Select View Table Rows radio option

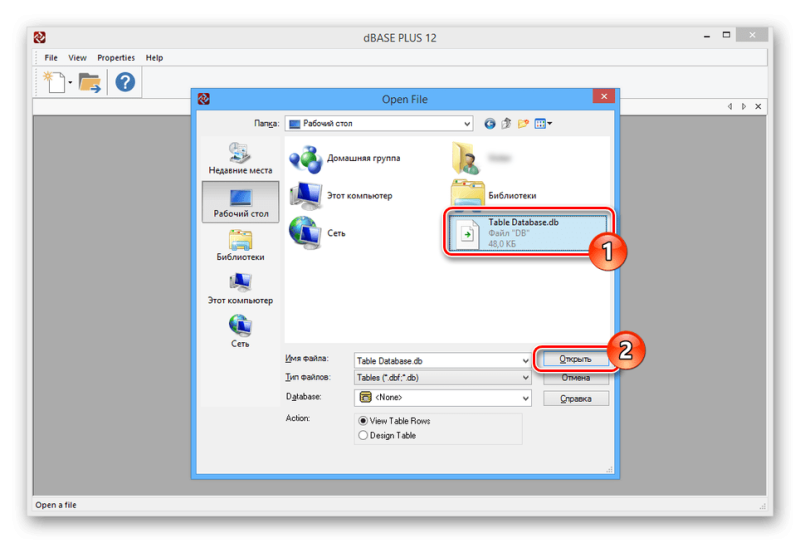coord(395,421)
